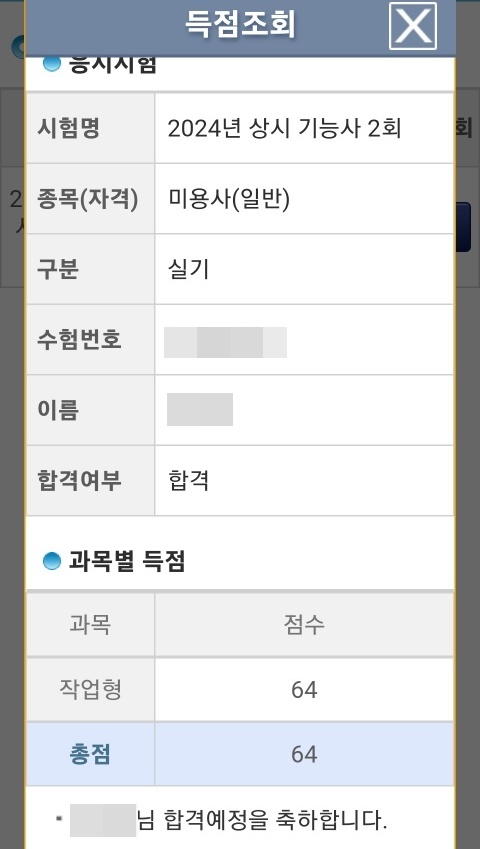This screenshot has height=849, width=480.
Task: Select the 시험명 label cell
Action: coord(90,128)
